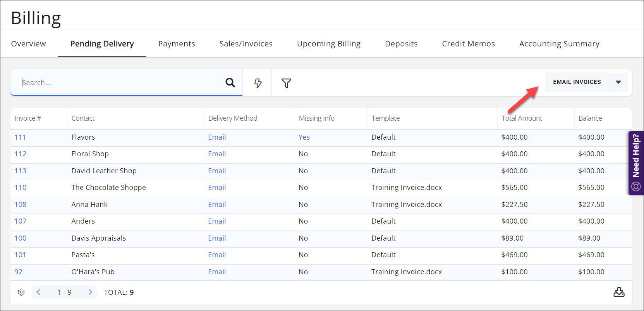Viewport: 644px width, 311px height.
Task: Click the Yes missing info link
Action: [x=304, y=137]
